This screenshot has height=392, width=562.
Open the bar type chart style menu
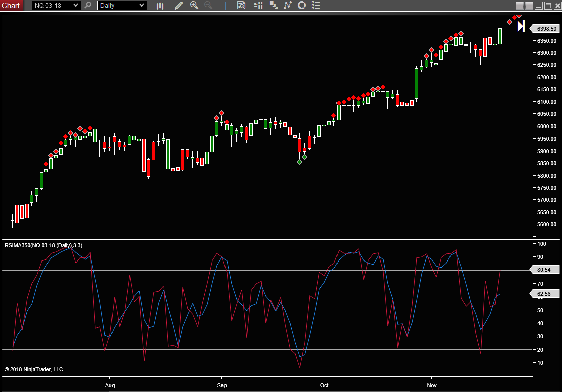tap(160, 6)
